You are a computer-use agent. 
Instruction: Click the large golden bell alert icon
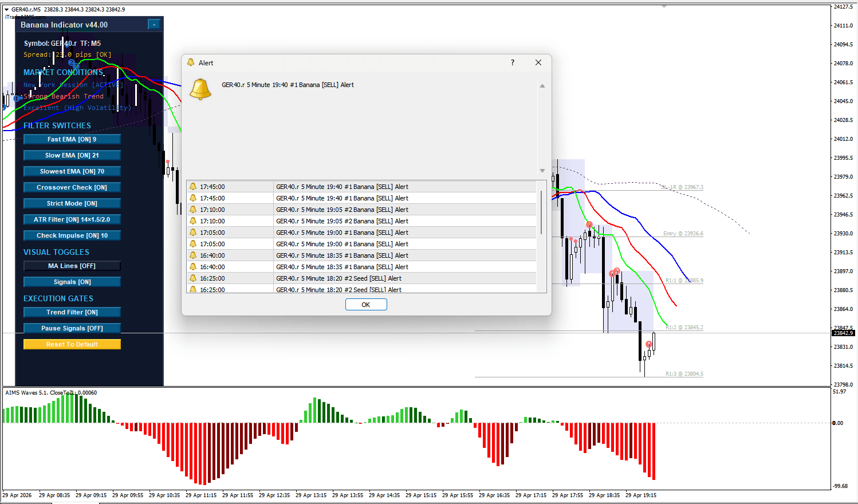click(200, 89)
